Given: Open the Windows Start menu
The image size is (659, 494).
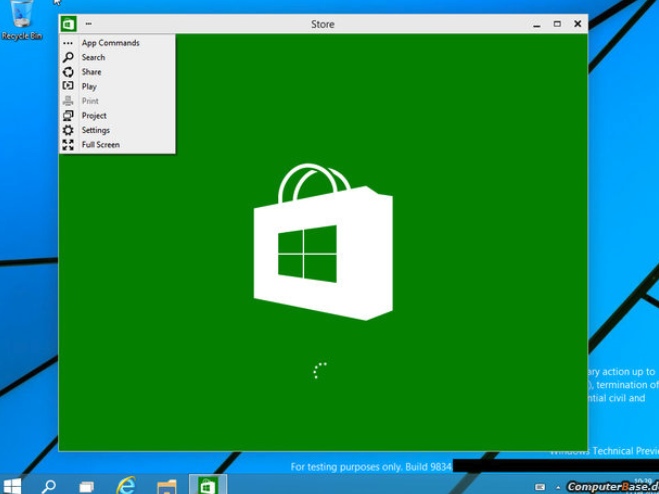Looking at the screenshot, I should click(x=12, y=486).
